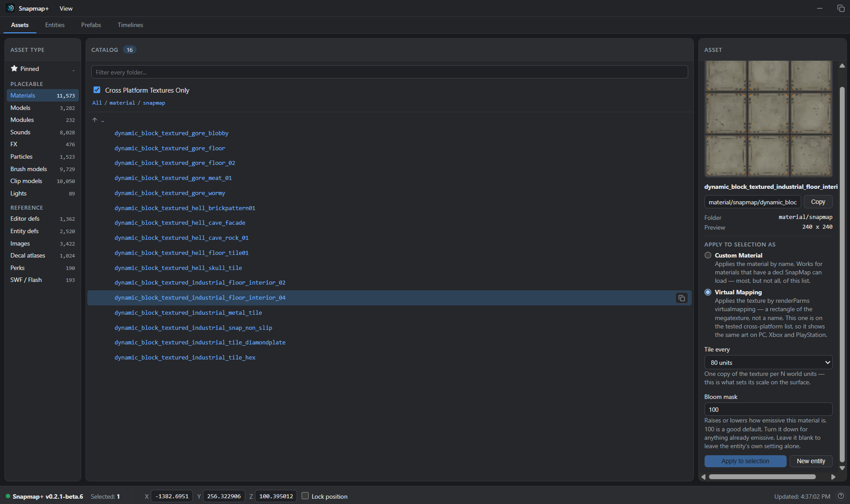
Task: Click the asset panel scroll-up arrow
Action: point(842,66)
